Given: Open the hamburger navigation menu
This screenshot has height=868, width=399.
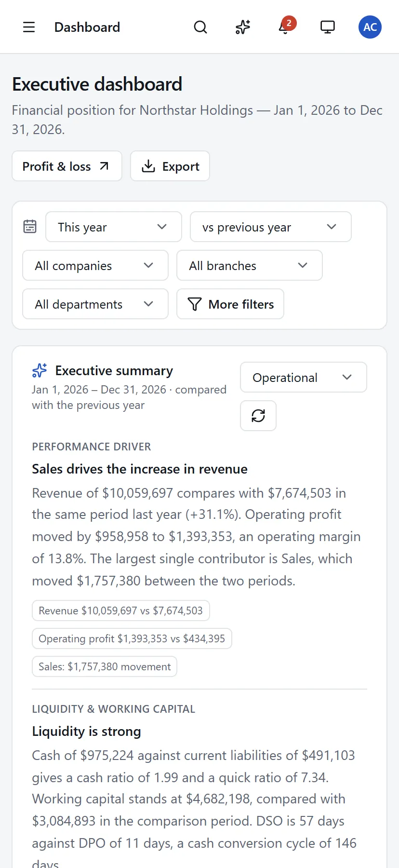Looking at the screenshot, I should tap(29, 27).
